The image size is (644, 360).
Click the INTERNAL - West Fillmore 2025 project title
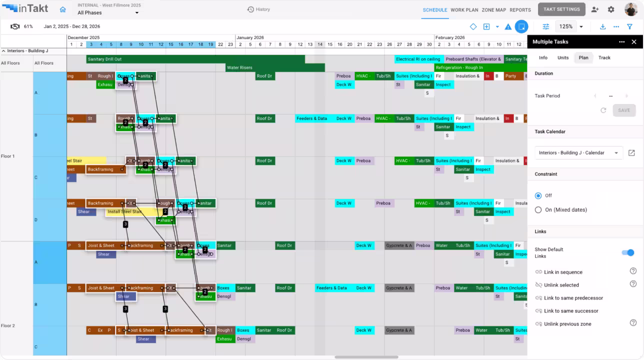(x=109, y=5)
